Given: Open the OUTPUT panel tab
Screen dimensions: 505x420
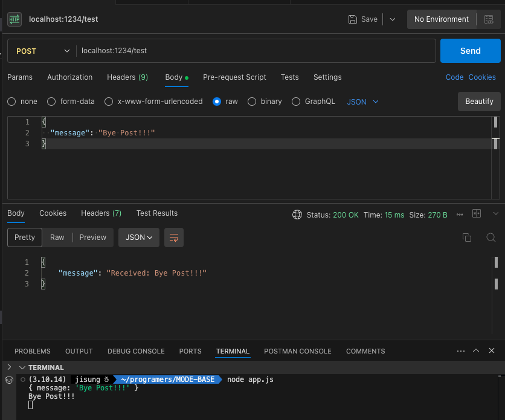Looking at the screenshot, I should (79, 351).
